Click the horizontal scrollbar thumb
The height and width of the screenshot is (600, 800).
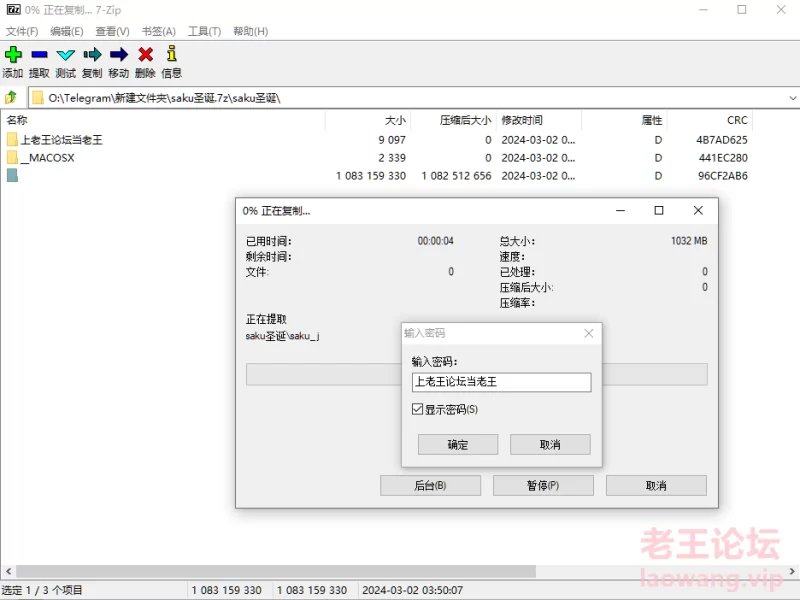[276, 571]
